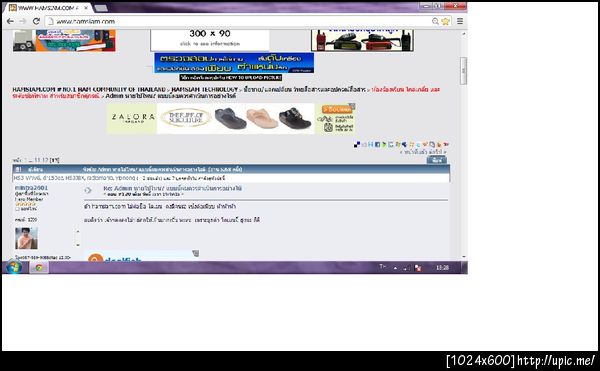Screen dimensions: 600x371
Task: Open the radio transceivers banner ad
Action: coord(362,40)
